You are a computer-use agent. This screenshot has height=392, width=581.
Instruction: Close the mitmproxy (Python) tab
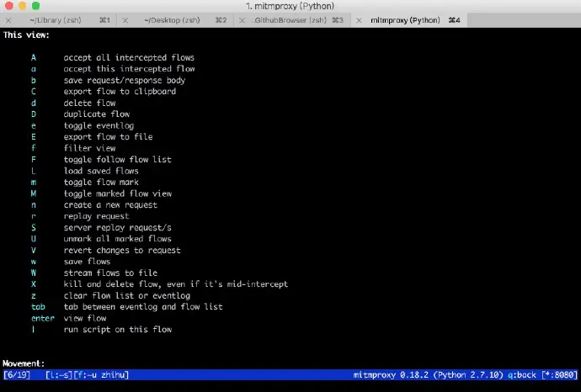tap(359, 20)
